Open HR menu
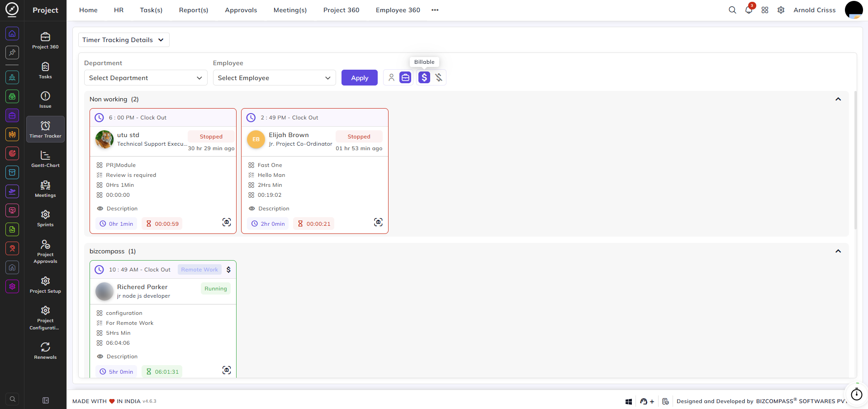 coord(119,10)
